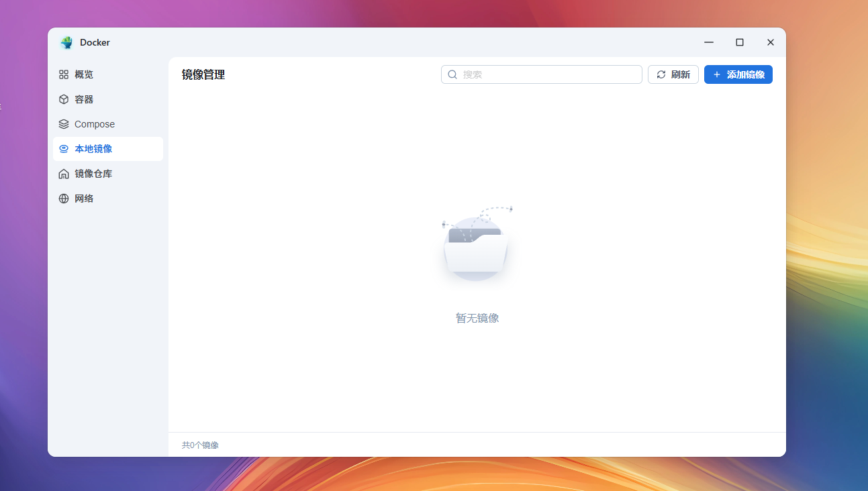This screenshot has width=868, height=491.
Task: Click the 添加镜像 add image button
Action: (x=738, y=74)
